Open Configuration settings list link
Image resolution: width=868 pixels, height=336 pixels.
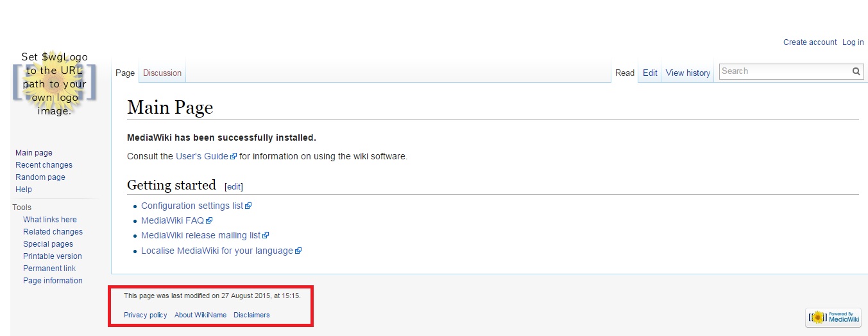point(192,206)
